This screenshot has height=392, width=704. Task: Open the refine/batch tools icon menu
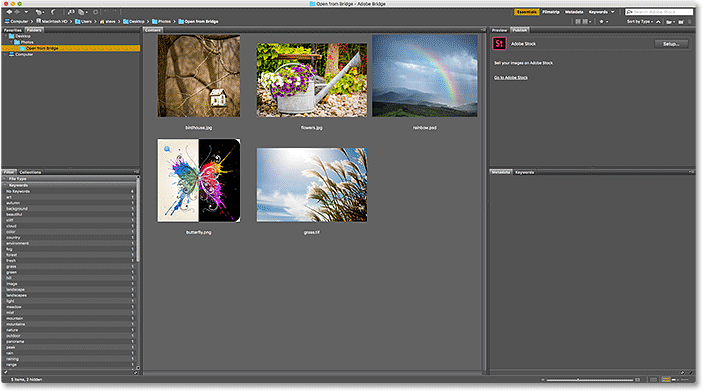(x=83, y=12)
